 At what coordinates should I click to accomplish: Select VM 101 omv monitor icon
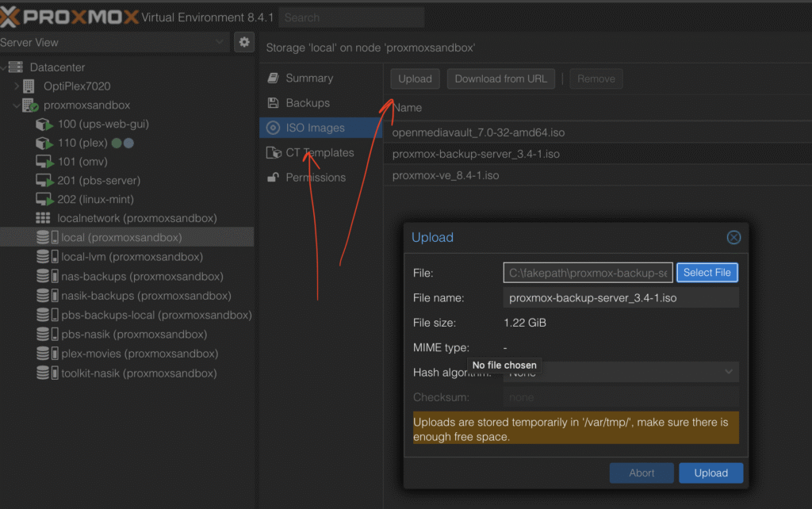(44, 162)
